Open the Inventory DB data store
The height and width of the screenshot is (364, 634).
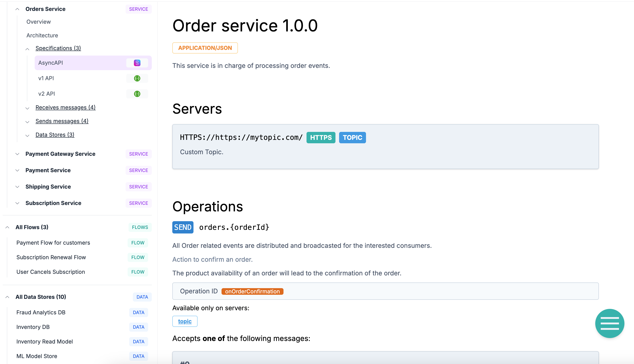click(33, 327)
